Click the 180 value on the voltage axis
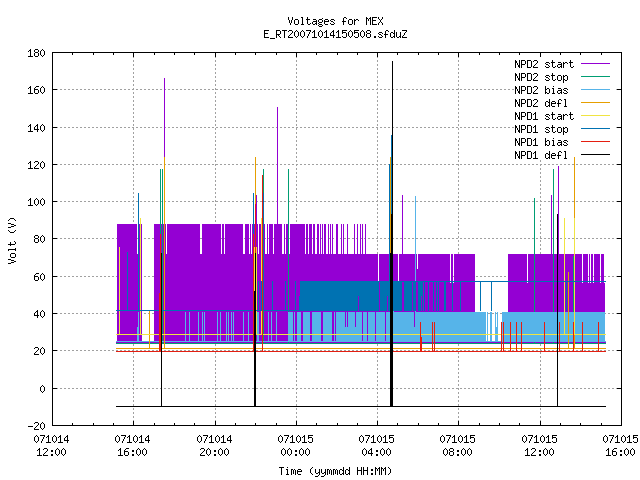 point(36,53)
